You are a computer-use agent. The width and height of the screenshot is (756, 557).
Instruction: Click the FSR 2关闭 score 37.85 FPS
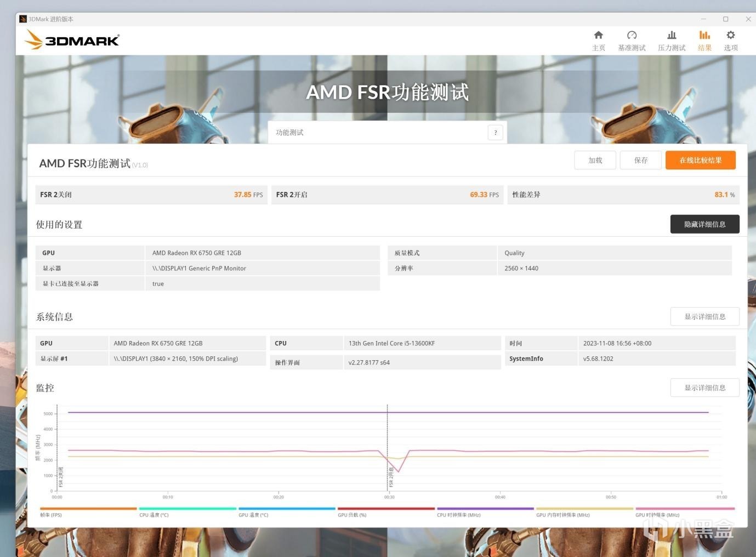tap(248, 195)
